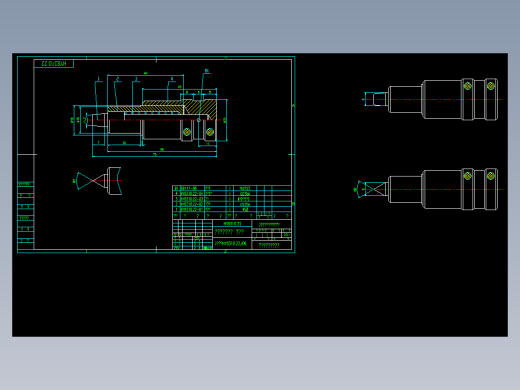
Task: Pick the right yellow pin circle in section view
Action: (x=210, y=132)
